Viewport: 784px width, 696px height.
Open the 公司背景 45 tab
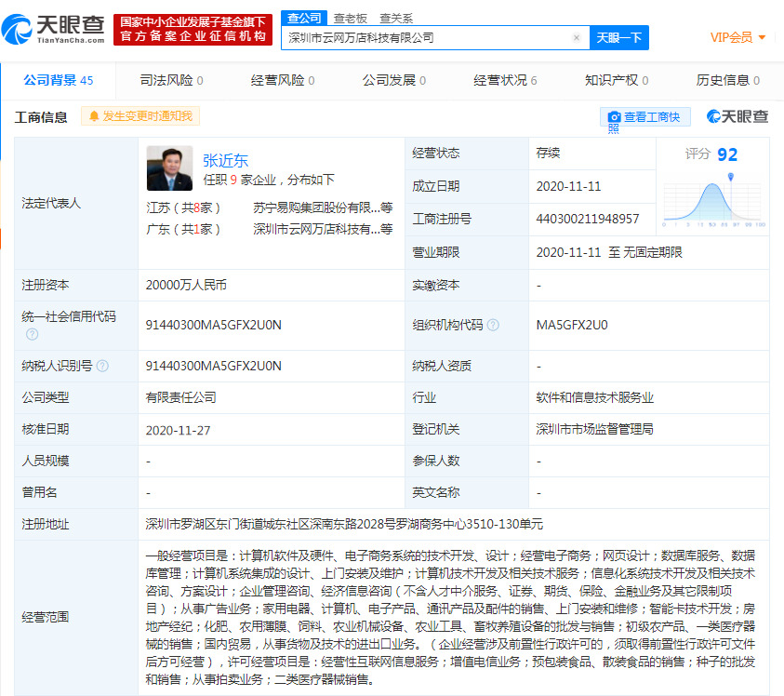coord(59,80)
